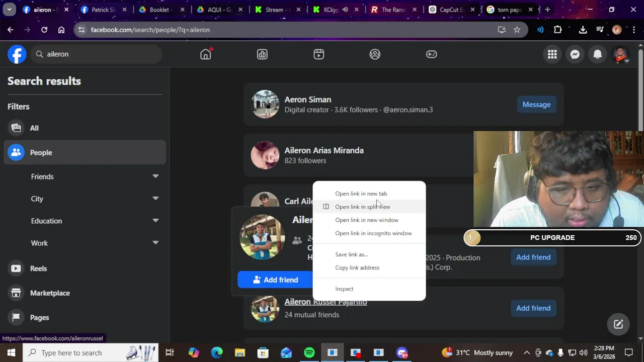
Task: Message Aeron Siman
Action: 536,105
